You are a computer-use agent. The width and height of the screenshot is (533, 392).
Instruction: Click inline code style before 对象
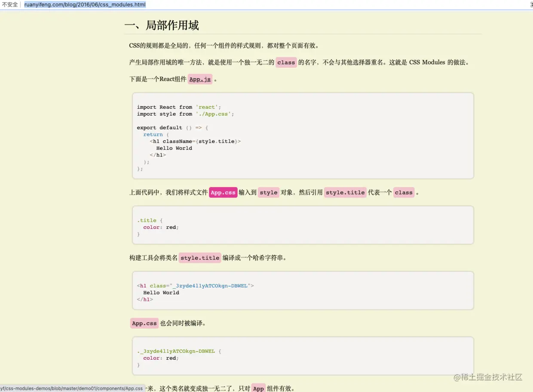coord(269,193)
